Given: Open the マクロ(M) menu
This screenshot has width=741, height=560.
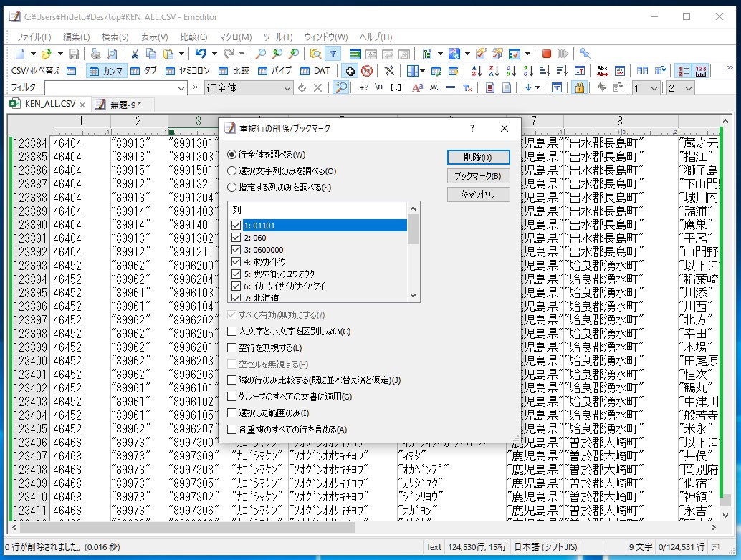Looking at the screenshot, I should [235, 37].
